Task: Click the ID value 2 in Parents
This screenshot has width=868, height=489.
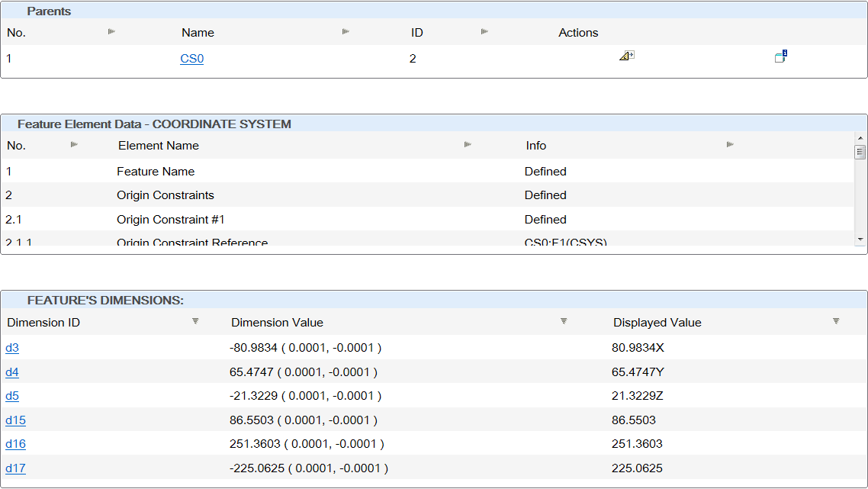Action: (x=413, y=59)
